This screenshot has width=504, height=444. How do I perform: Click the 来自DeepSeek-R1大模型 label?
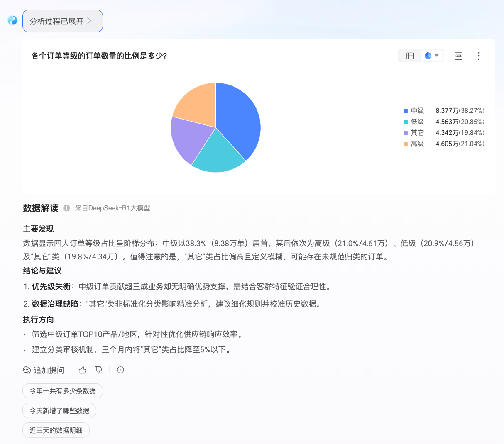click(113, 208)
